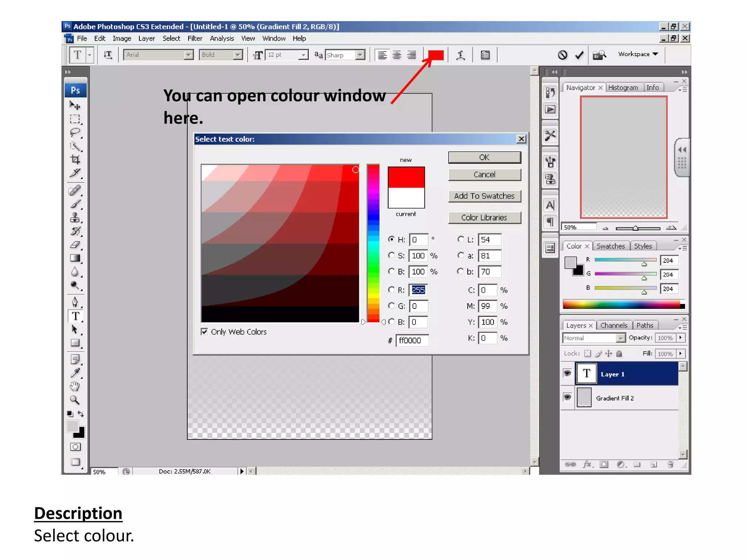Hide Layer 1 visibility eye
The height and width of the screenshot is (560, 747).
click(x=567, y=373)
